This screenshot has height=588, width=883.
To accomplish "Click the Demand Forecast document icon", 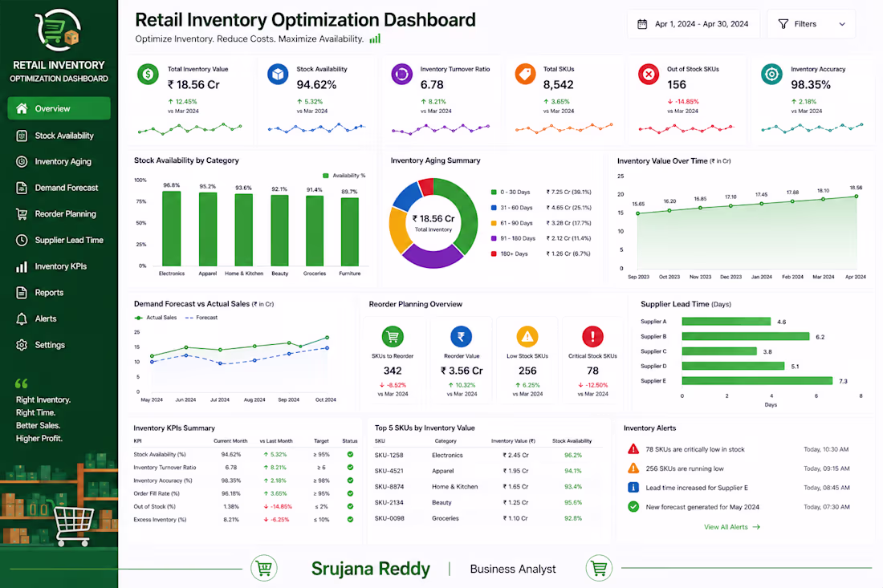I will [22, 188].
